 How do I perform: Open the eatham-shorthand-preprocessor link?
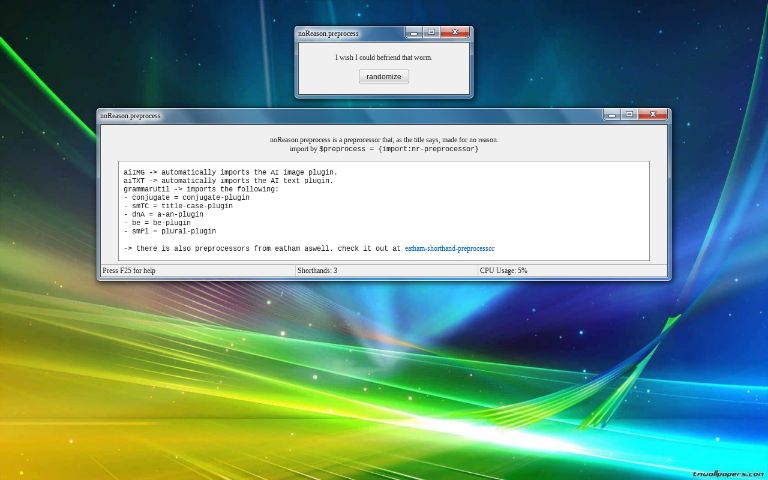[449, 247]
